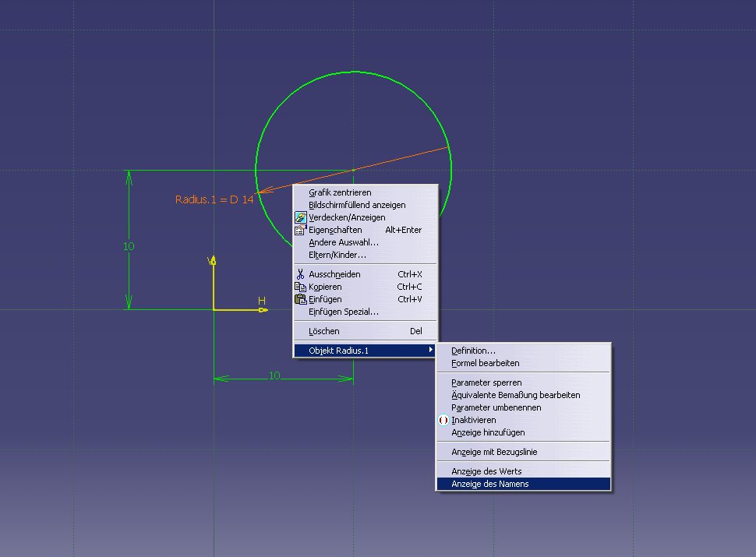Click the copy icon beside Kopieren
Image resolution: width=756 pixels, height=557 pixels.
[300, 287]
